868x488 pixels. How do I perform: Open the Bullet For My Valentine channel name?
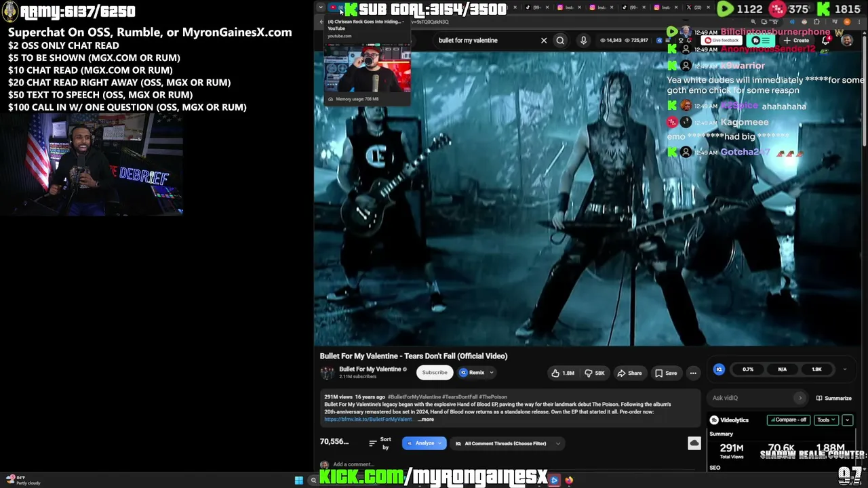tap(370, 369)
